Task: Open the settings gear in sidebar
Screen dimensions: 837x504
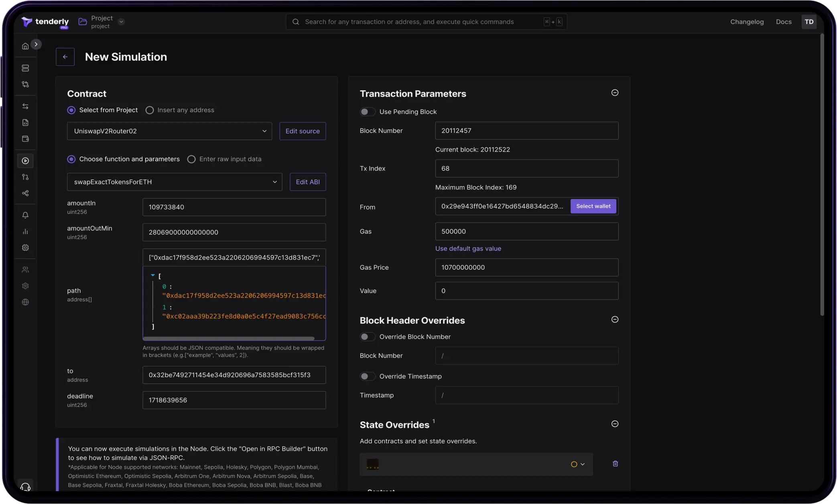Action: (25, 286)
